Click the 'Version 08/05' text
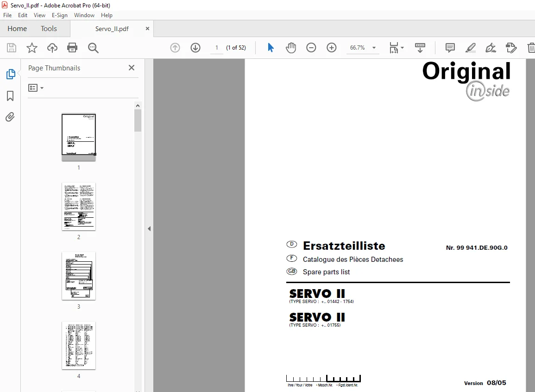Viewport: 535px width, 392px height. coord(485,383)
